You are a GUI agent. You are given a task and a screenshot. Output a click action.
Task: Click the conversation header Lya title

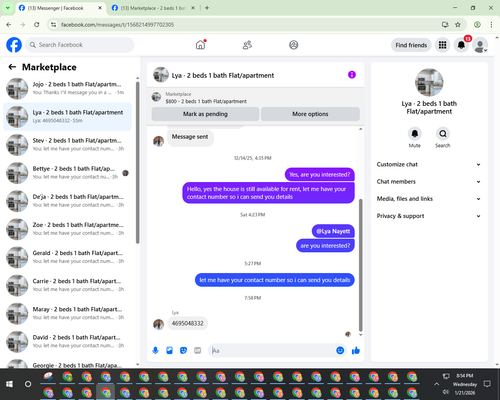[223, 75]
